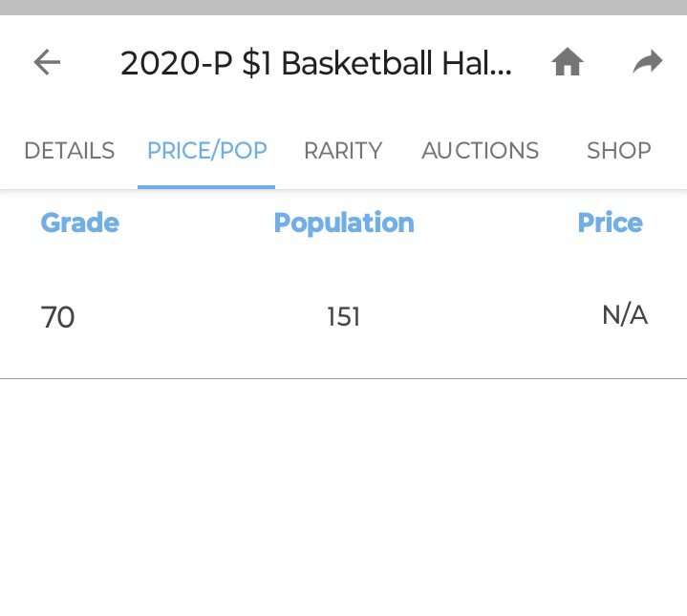Tap the population count 151
Image resolution: width=687 pixels, height=616 pixels.
(344, 317)
